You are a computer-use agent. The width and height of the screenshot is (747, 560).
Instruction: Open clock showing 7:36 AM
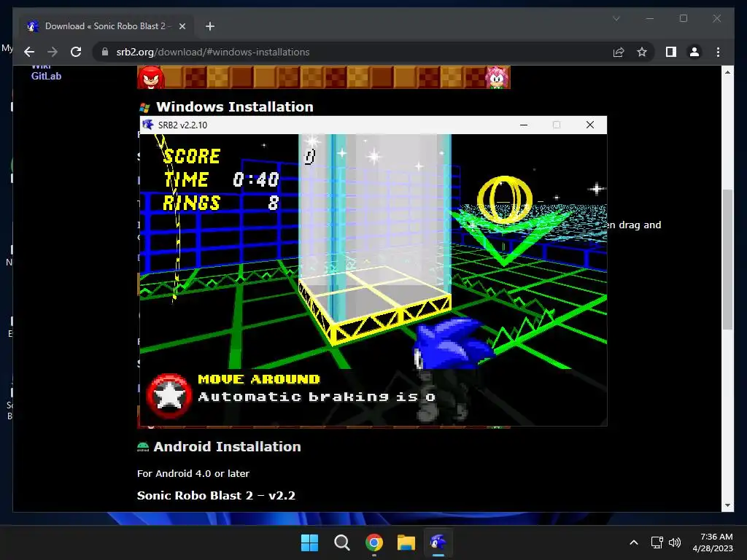pos(712,542)
